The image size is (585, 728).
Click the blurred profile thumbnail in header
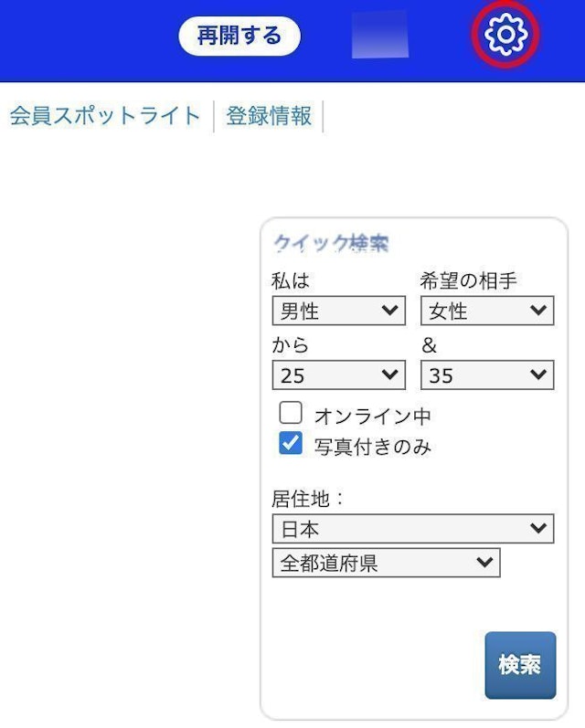coord(380,35)
